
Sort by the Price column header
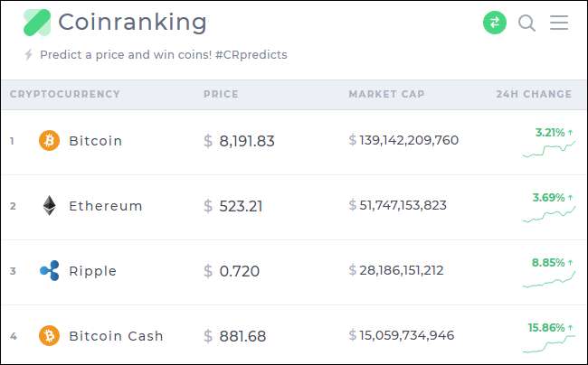tap(221, 94)
